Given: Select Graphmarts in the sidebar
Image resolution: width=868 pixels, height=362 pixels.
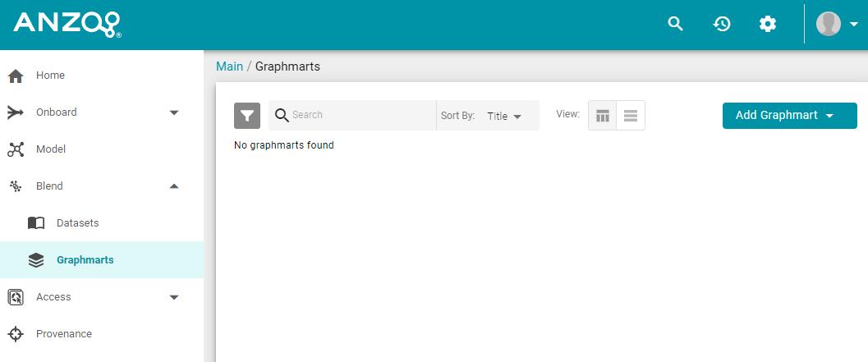Looking at the screenshot, I should pyautogui.click(x=85, y=260).
